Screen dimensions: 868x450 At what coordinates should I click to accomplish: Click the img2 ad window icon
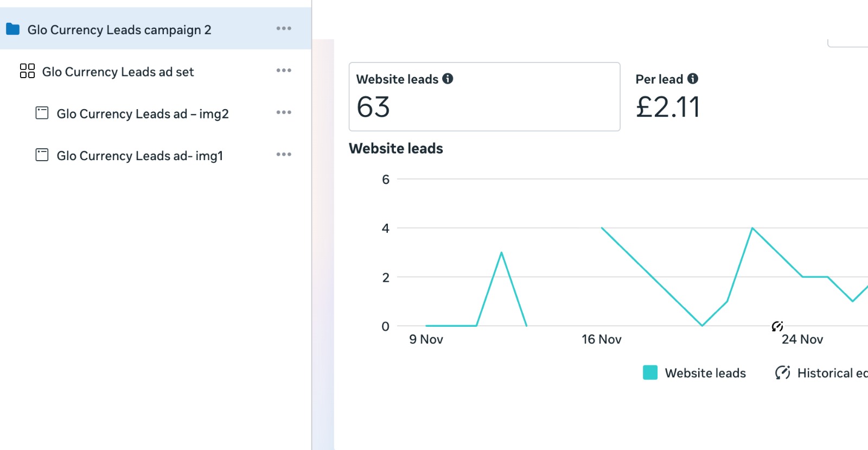pos(42,113)
